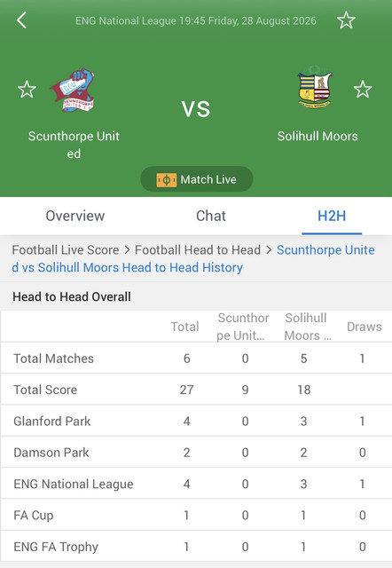Open the Match Live button

pyautogui.click(x=197, y=179)
